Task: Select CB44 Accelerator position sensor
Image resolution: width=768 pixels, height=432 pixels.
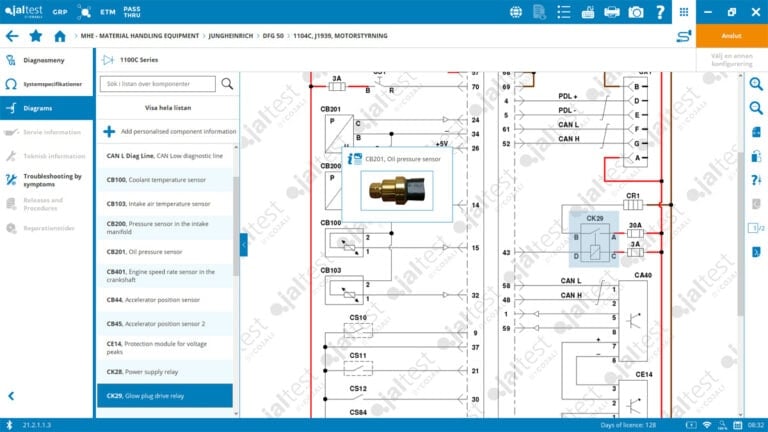Action: point(165,300)
